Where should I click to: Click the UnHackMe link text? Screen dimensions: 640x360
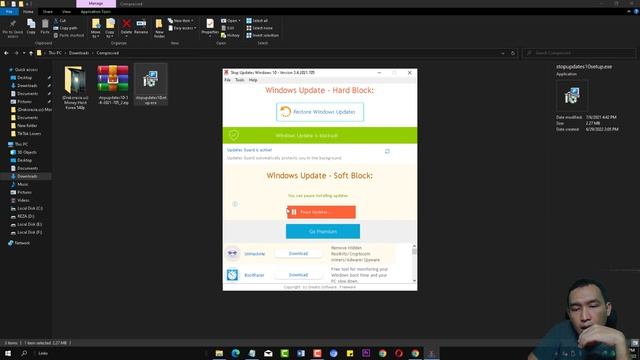[255, 254]
